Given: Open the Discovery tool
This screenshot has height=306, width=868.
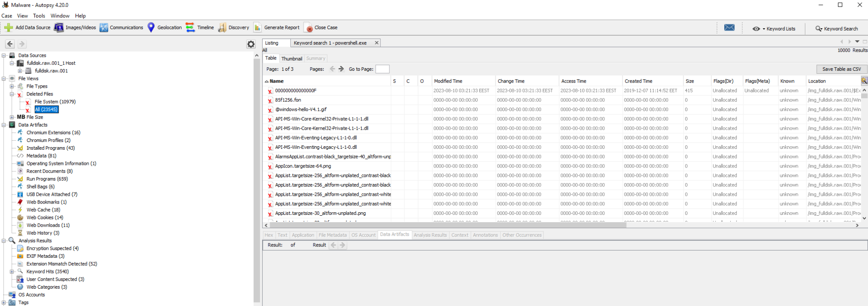Looking at the screenshot, I should point(234,27).
